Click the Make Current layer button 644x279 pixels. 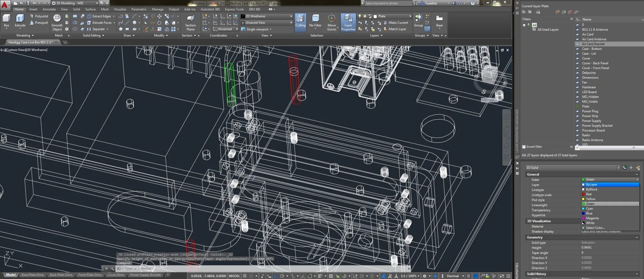coord(398,23)
